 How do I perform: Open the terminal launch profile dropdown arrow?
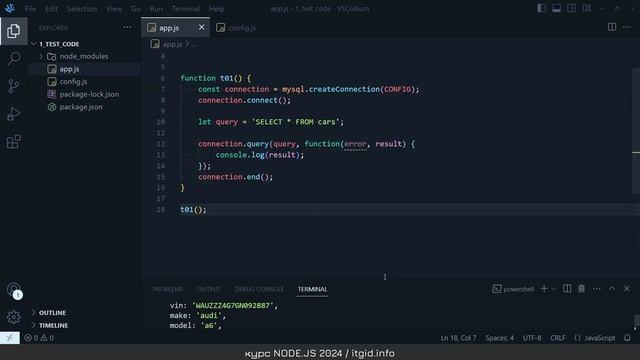tap(553, 289)
